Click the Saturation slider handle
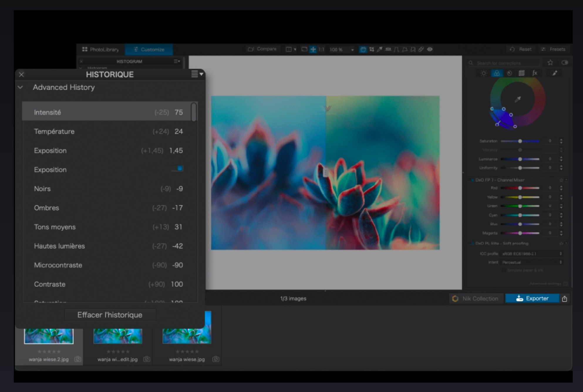This screenshot has width=583, height=392. 520,141
